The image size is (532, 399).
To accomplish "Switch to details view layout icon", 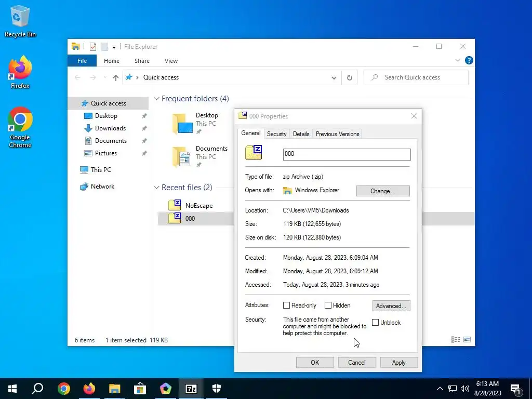I will [456, 340].
